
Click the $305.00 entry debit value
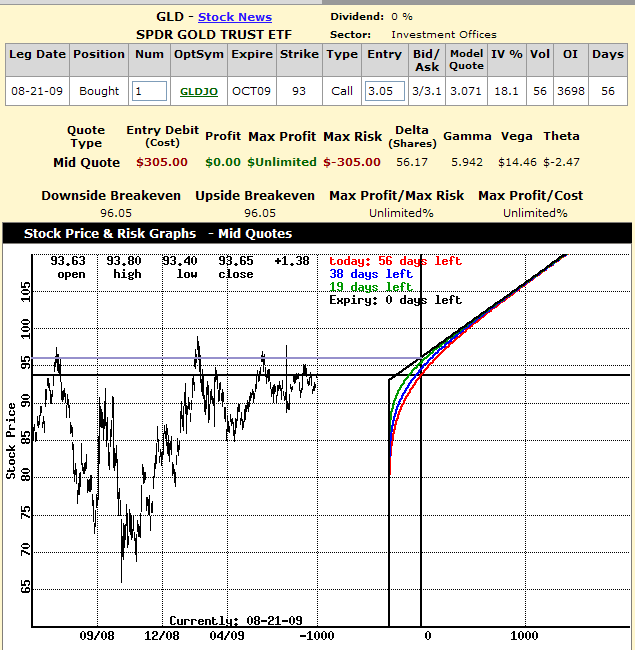click(x=162, y=162)
